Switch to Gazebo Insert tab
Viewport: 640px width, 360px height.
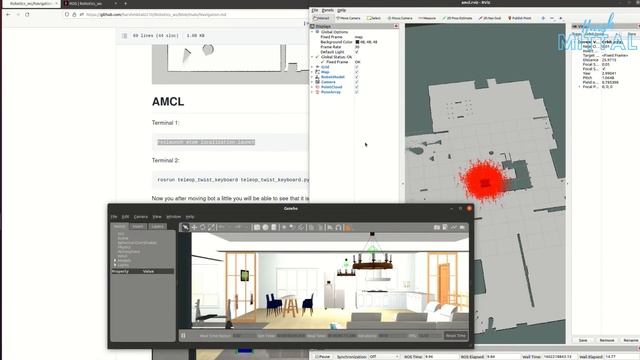pos(138,227)
